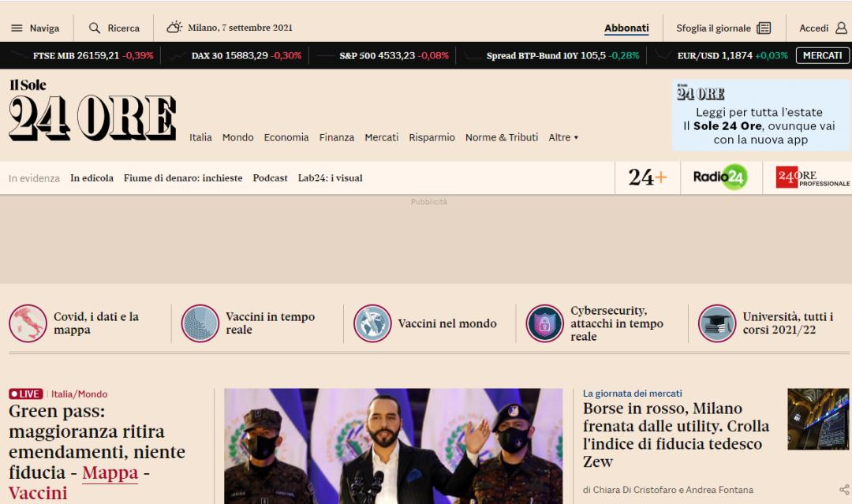
Task: Go to the Economia section
Action: [x=286, y=137]
